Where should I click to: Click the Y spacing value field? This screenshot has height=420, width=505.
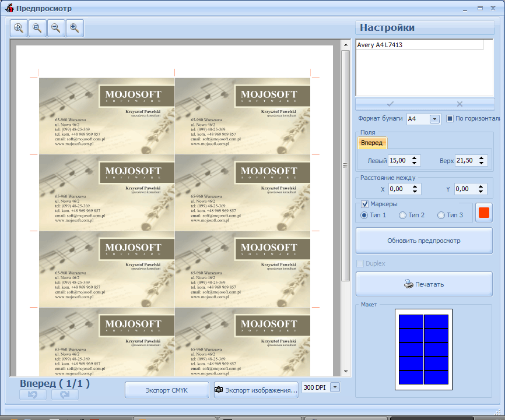465,189
